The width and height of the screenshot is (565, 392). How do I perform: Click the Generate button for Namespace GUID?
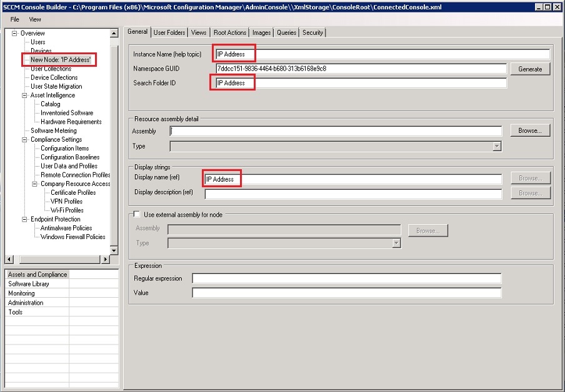click(x=530, y=68)
